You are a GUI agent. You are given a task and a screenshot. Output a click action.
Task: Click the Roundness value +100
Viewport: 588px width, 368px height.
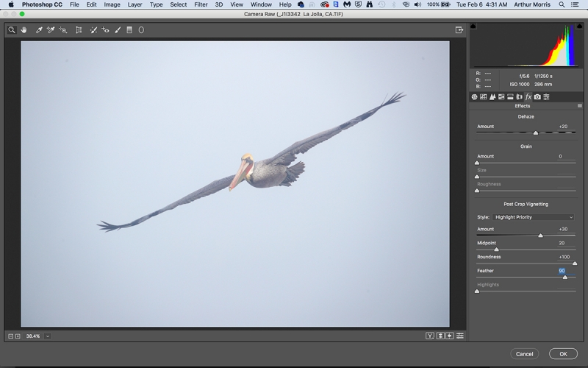pyautogui.click(x=564, y=257)
